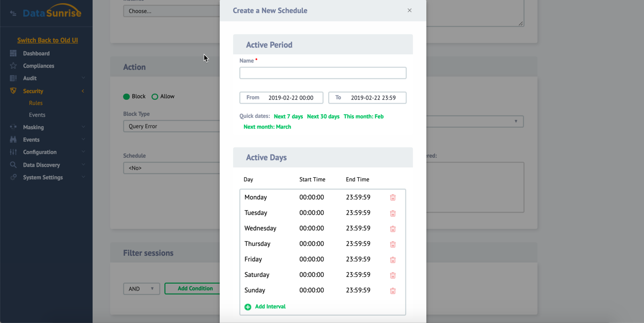Click the trash icon for Friday
The image size is (644, 323).
point(393,259)
